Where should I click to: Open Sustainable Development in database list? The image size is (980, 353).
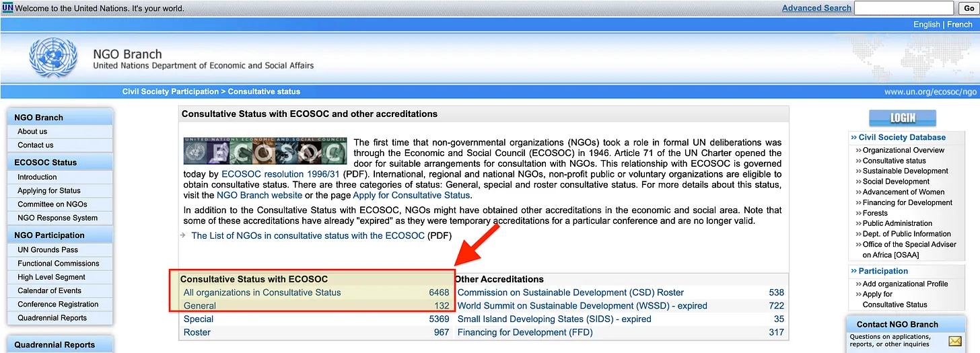click(x=905, y=171)
